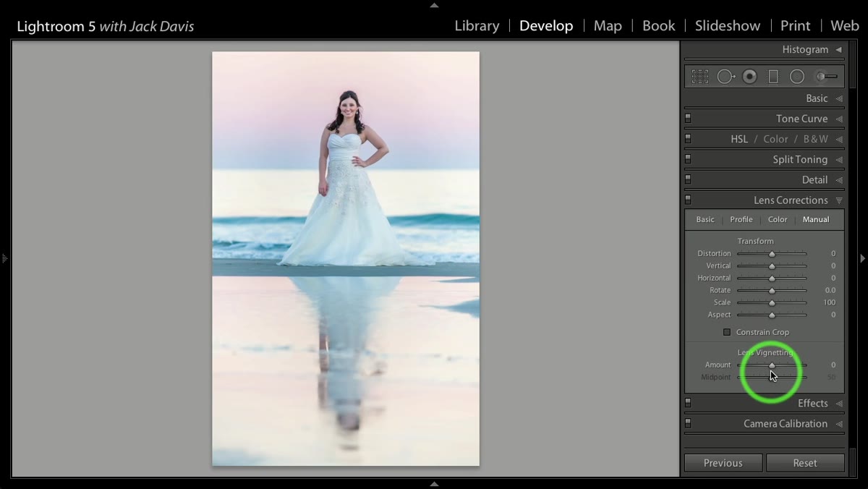Switch to the Library module
The width and height of the screenshot is (868, 489).
tap(477, 26)
